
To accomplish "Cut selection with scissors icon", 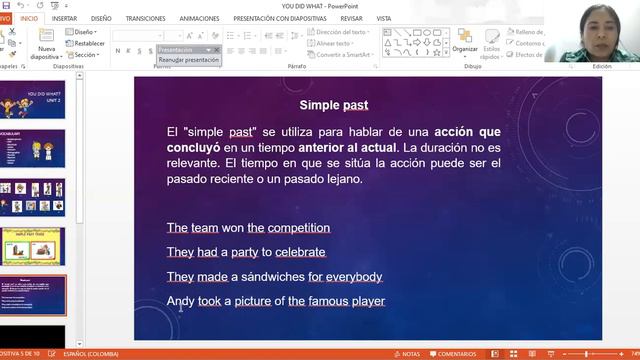I will pyautogui.click(x=12, y=31).
